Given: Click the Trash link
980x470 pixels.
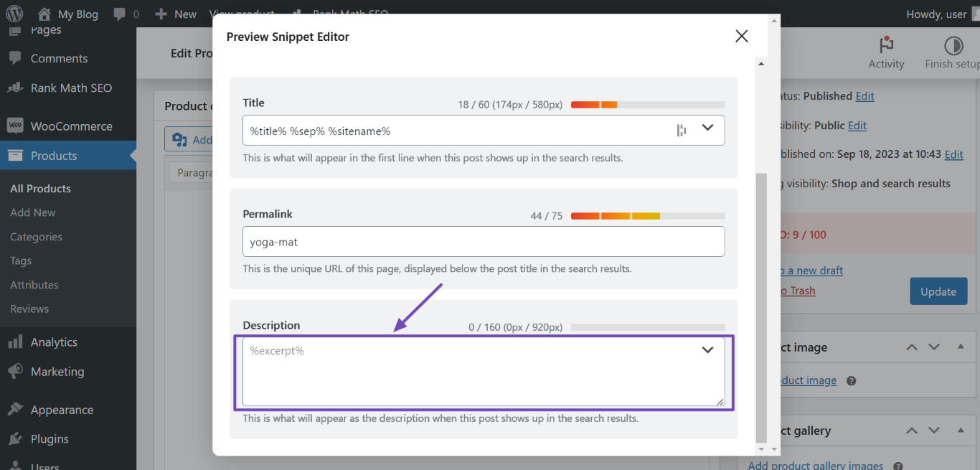Looking at the screenshot, I should [798, 291].
